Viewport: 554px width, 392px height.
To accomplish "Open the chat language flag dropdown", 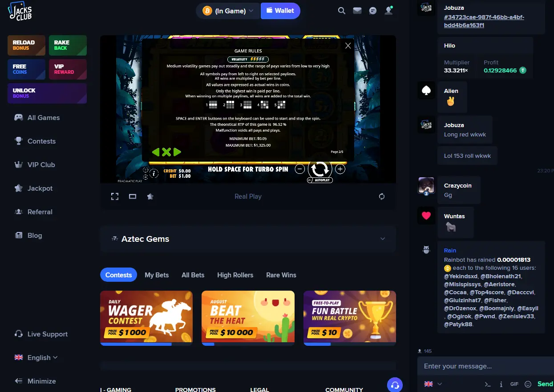I will tap(433, 384).
